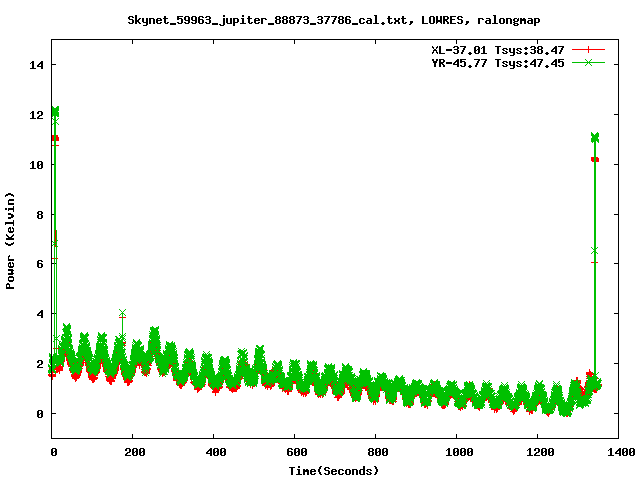Click the red marker near 10 Kelvin at end
This screenshot has height=480, width=640.
pos(595,160)
